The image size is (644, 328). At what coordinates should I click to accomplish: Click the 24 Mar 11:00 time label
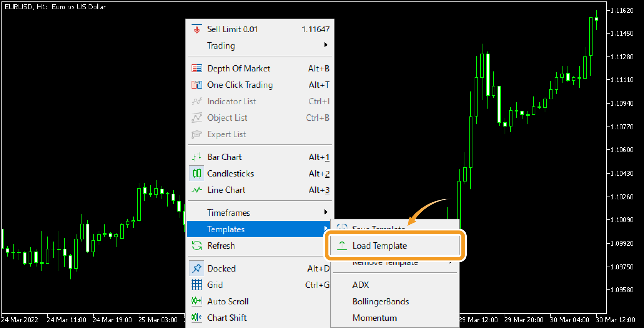coord(66,320)
